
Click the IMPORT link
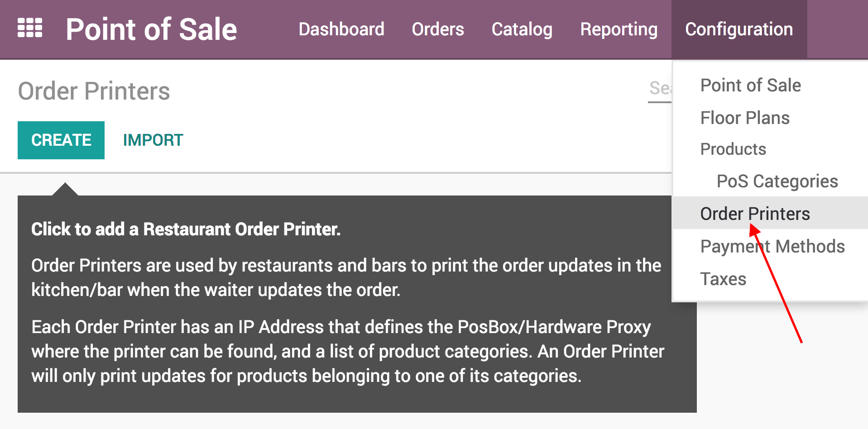153,140
